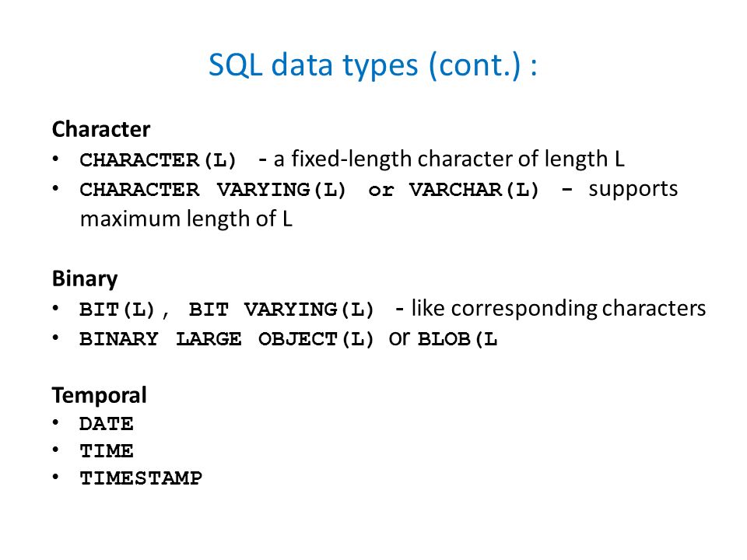The image size is (747, 560).
Task: Click the like corresponding characters text
Action: 559,309
